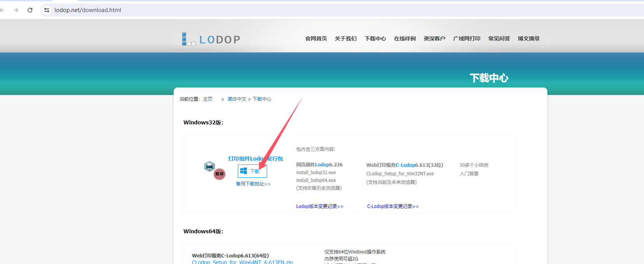Open 常见问答 in the navigation menu
This screenshot has width=644, height=264.
coord(499,38)
